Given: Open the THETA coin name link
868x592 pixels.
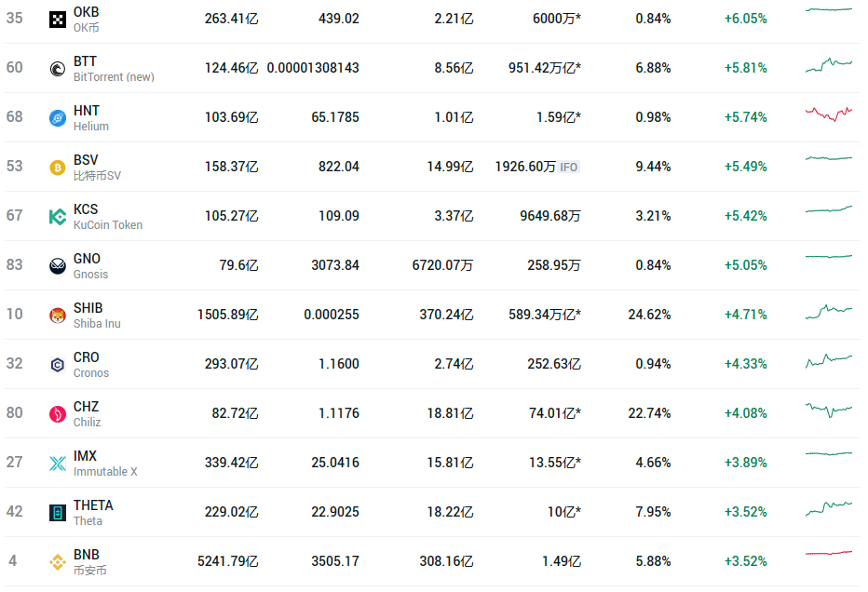Looking at the screenshot, I should point(93,505).
